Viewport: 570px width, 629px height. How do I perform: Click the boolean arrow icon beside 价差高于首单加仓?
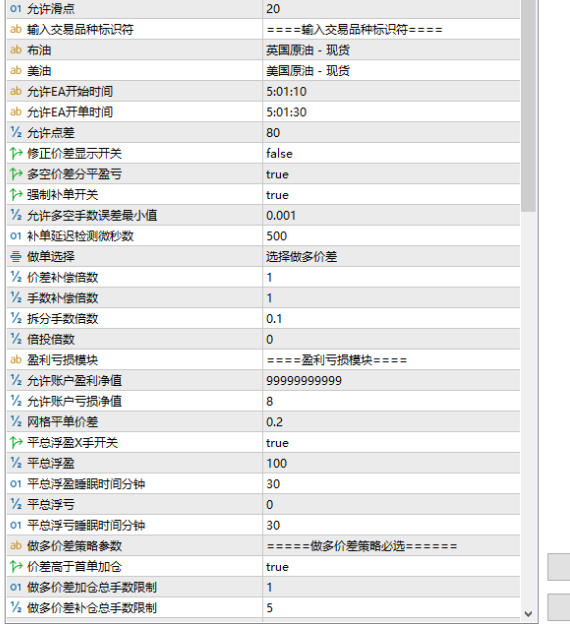tap(16, 567)
